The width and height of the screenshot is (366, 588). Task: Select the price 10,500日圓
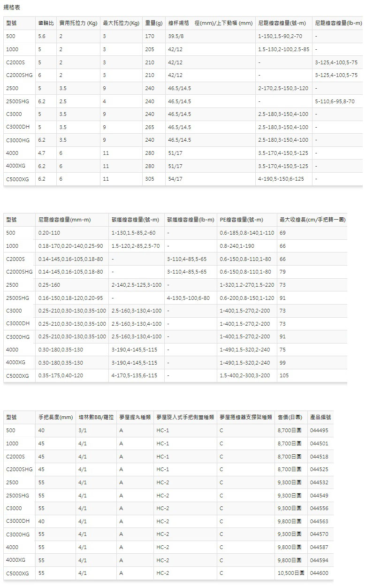(291, 573)
